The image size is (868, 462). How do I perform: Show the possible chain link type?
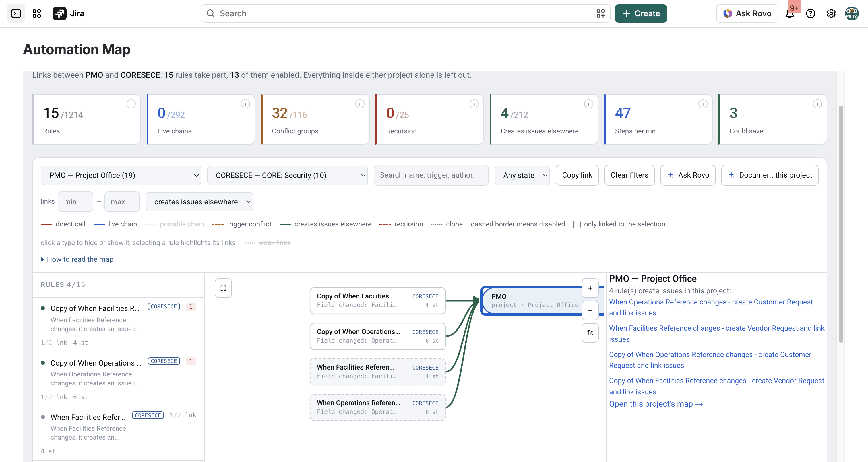click(175, 224)
